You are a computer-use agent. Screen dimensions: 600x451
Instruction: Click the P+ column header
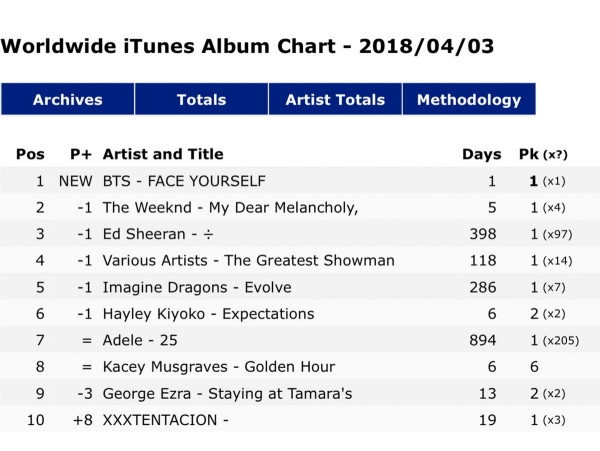click(80, 155)
